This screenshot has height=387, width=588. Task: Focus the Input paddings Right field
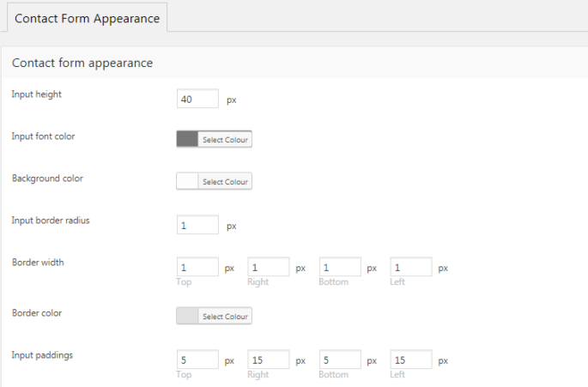tap(269, 359)
